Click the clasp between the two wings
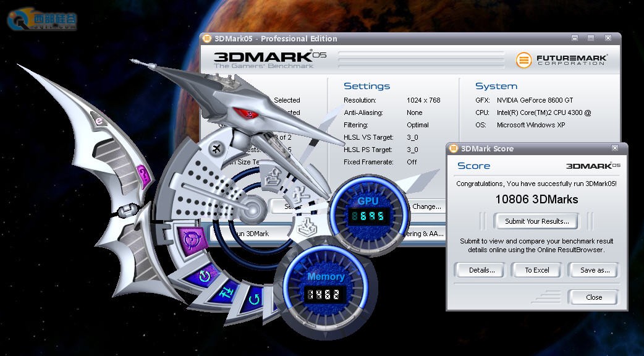 coord(128,211)
